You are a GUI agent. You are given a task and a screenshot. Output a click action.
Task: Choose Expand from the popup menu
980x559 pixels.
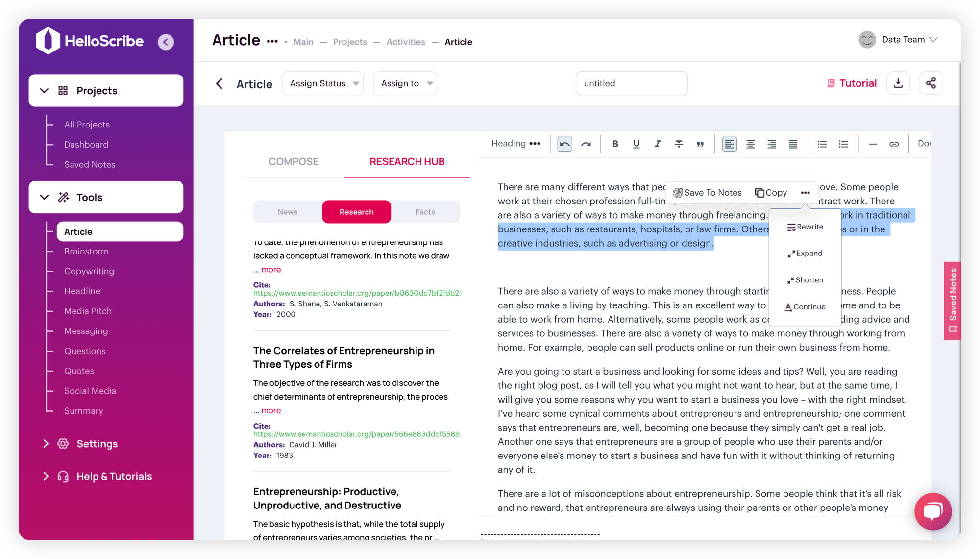coord(805,254)
